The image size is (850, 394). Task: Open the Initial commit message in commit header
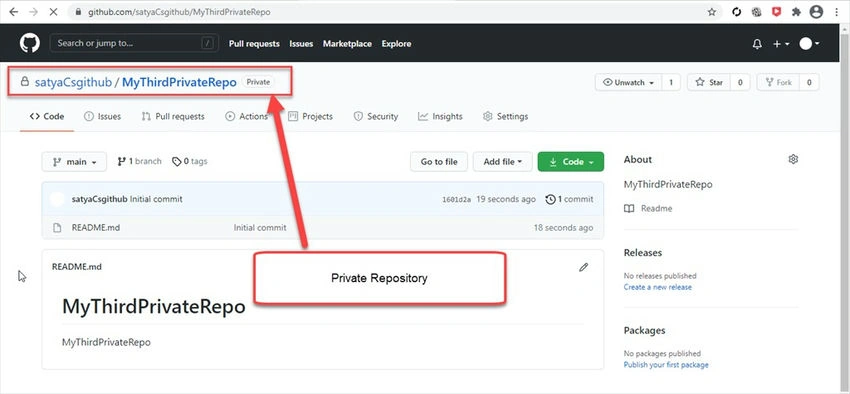tap(156, 199)
